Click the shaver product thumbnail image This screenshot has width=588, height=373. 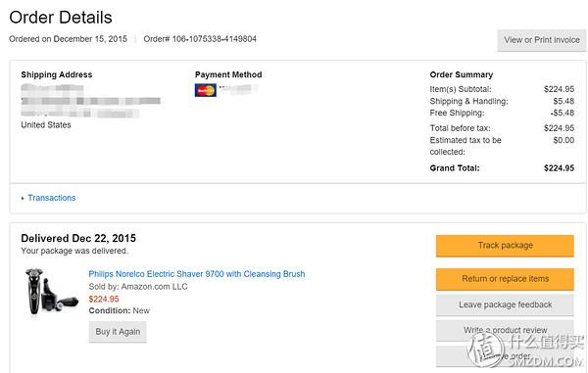51,291
